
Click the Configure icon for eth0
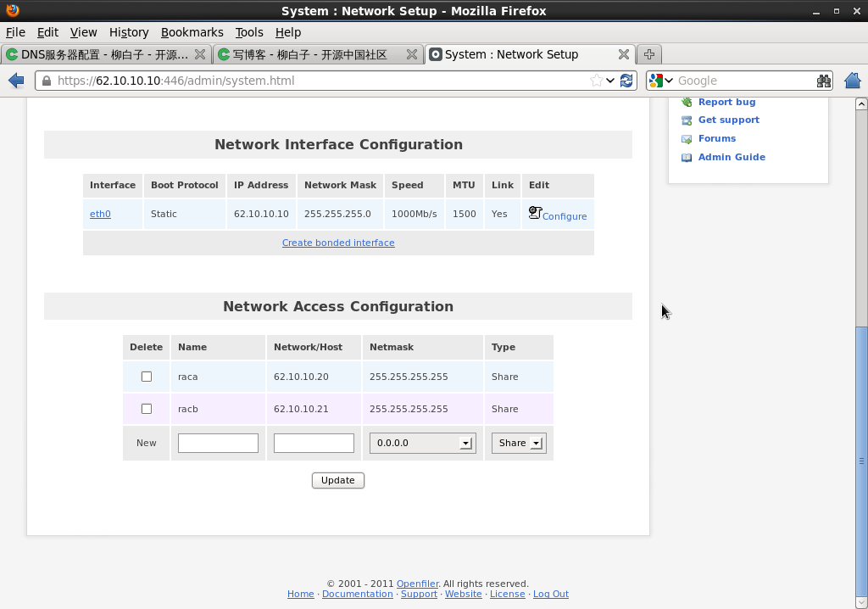535,213
